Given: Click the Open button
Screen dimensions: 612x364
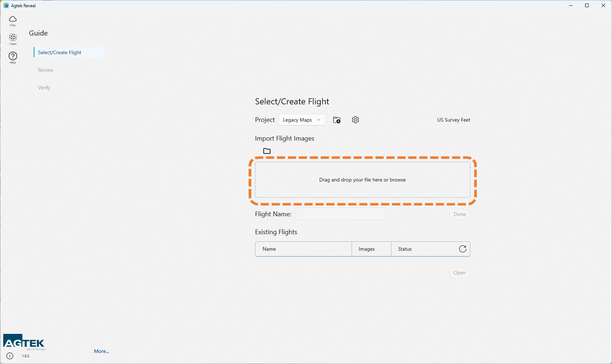Looking at the screenshot, I should pyautogui.click(x=459, y=273).
